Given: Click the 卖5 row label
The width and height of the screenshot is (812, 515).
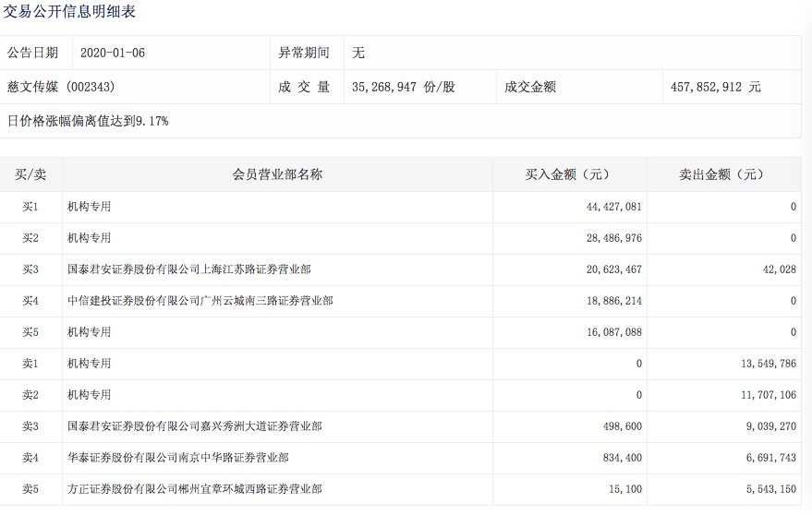Looking at the screenshot, I should coord(30,489).
